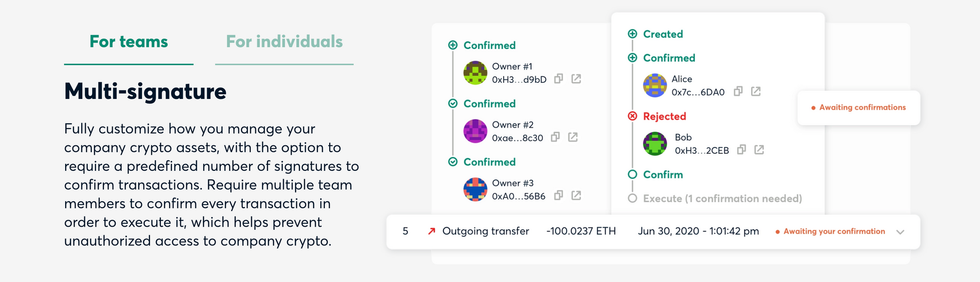Click the Outgoing transfer red arrow icon
The width and height of the screenshot is (980, 282).
(x=432, y=231)
